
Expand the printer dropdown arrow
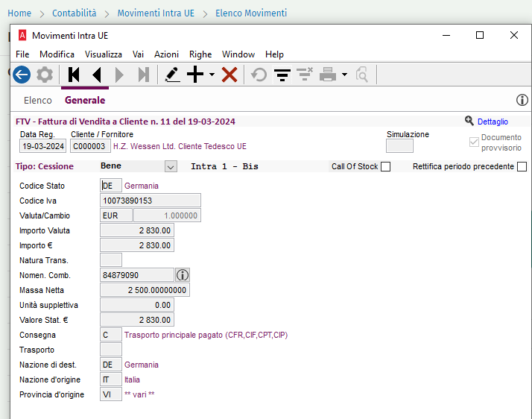point(344,75)
